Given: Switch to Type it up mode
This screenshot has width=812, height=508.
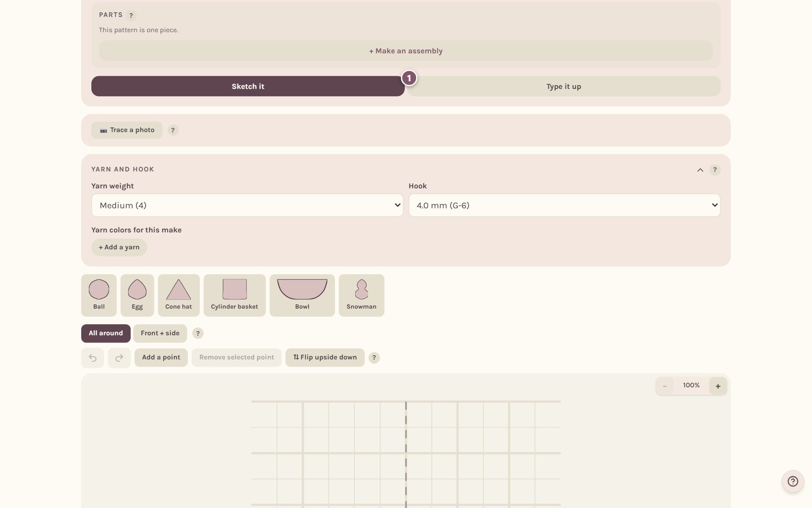Looking at the screenshot, I should 563,86.
